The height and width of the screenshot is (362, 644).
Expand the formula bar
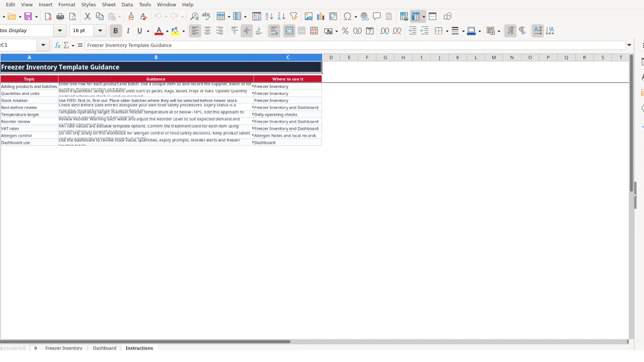(630, 46)
